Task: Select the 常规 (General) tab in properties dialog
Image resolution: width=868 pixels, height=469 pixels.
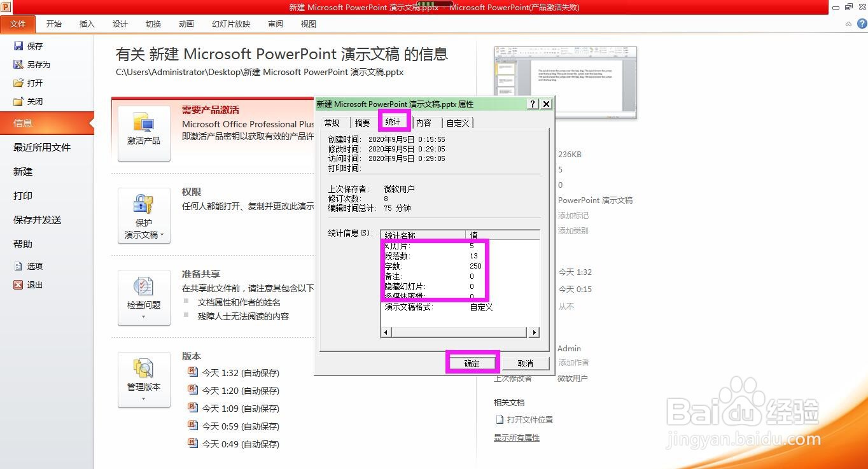Action: (332, 123)
